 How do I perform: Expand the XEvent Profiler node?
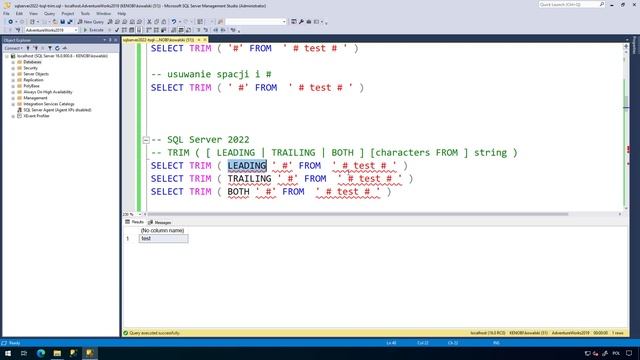13,116
